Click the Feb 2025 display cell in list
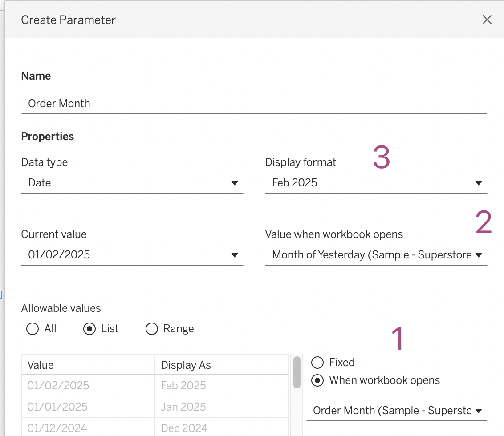 (221, 385)
